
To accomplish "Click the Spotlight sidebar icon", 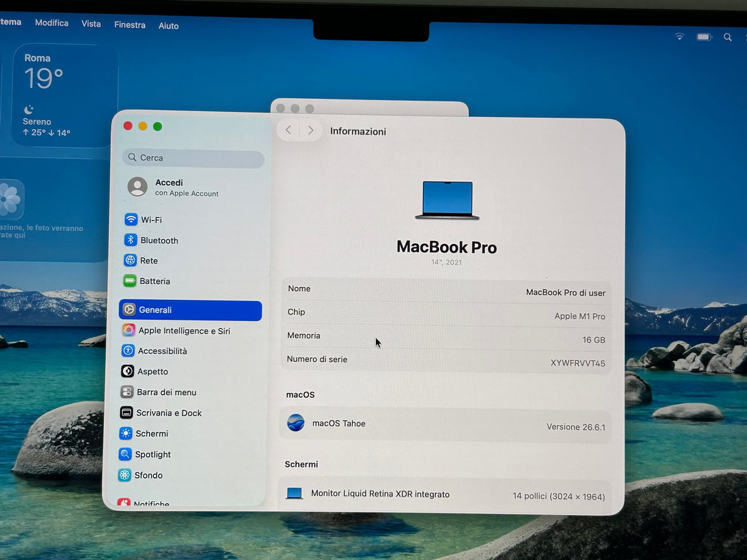I will click(125, 454).
